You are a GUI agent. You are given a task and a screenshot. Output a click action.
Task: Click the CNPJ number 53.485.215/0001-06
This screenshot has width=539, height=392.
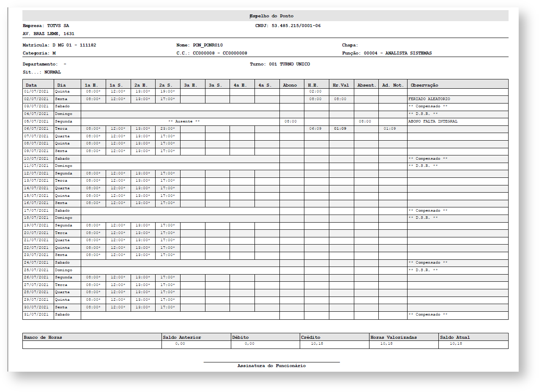[296, 26]
